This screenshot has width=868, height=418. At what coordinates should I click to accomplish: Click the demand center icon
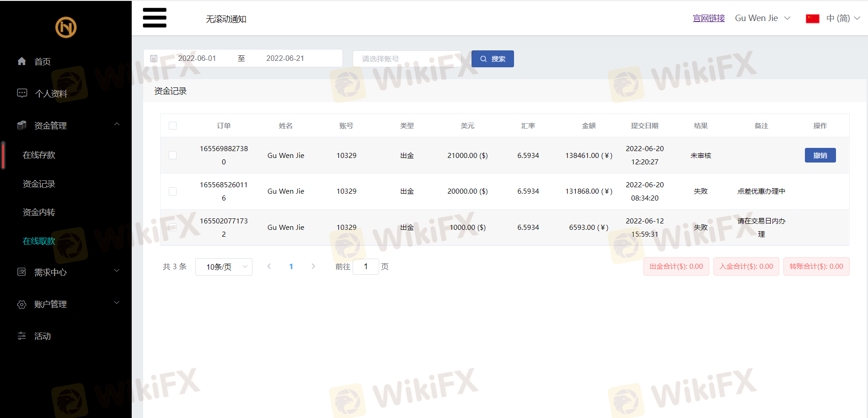[21, 272]
